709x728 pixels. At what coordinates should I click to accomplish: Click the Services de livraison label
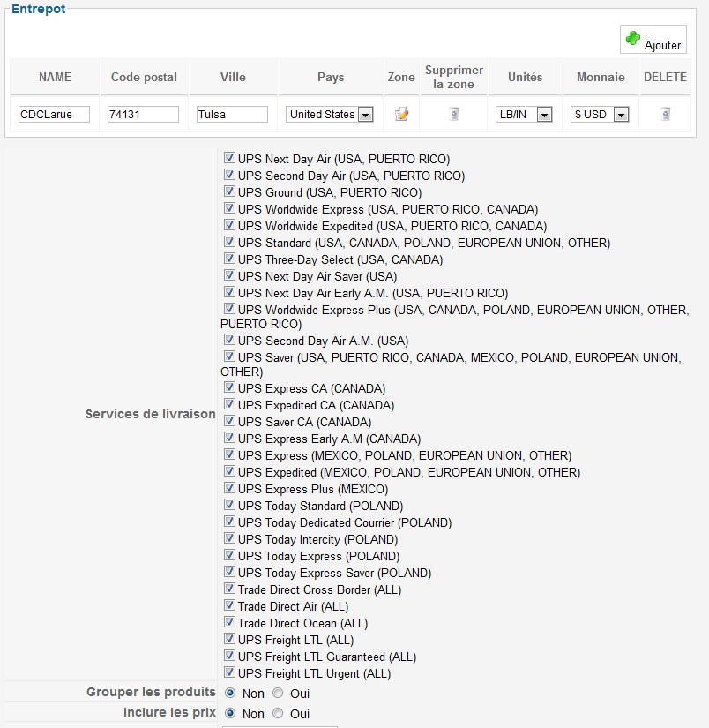point(150,414)
